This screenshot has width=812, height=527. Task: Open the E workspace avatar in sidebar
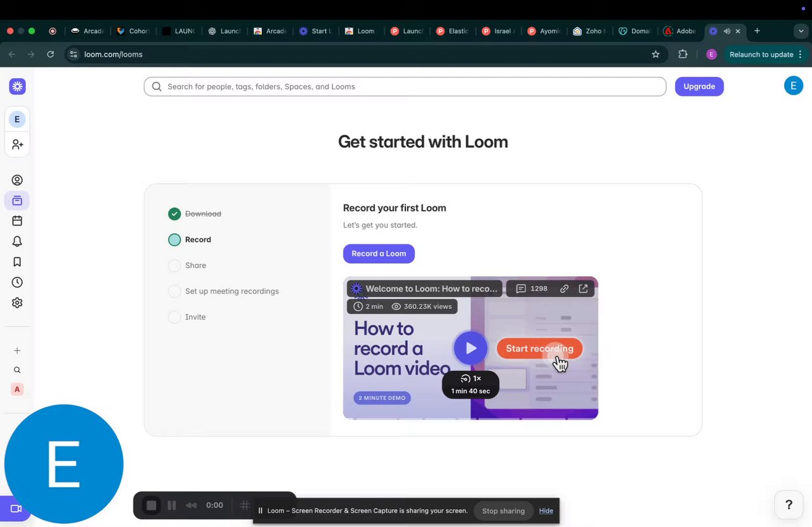click(x=17, y=119)
